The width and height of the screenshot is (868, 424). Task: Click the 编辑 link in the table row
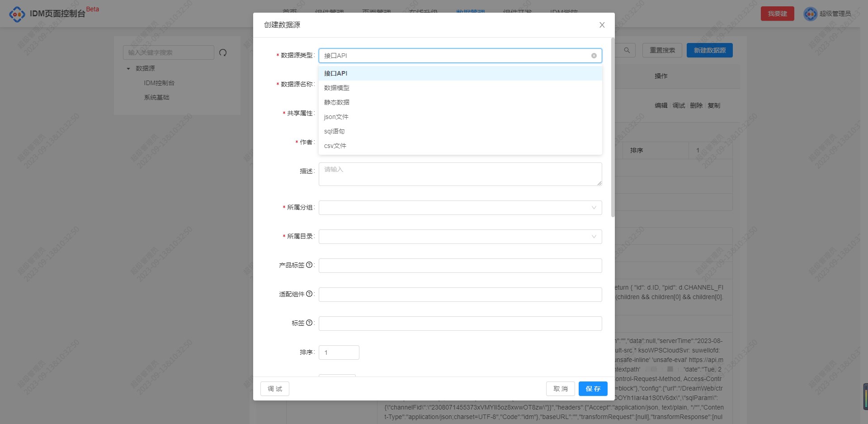pos(661,105)
